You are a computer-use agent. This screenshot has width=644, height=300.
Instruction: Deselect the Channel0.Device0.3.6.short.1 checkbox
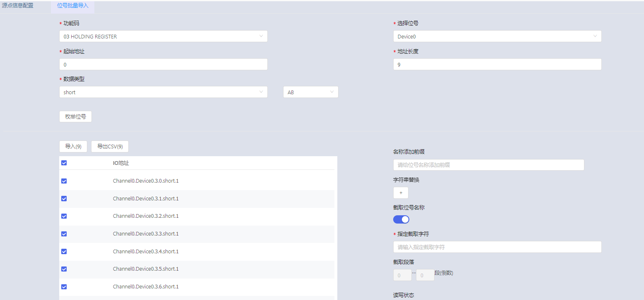point(64,287)
